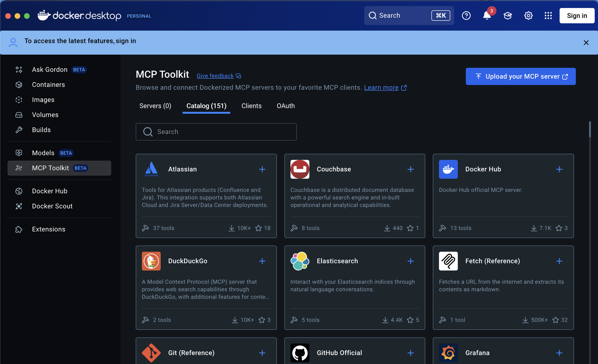Screen dimensions: 598x364
Task: Click the star icon on Elasticsearch card
Action: pyautogui.click(x=410, y=320)
